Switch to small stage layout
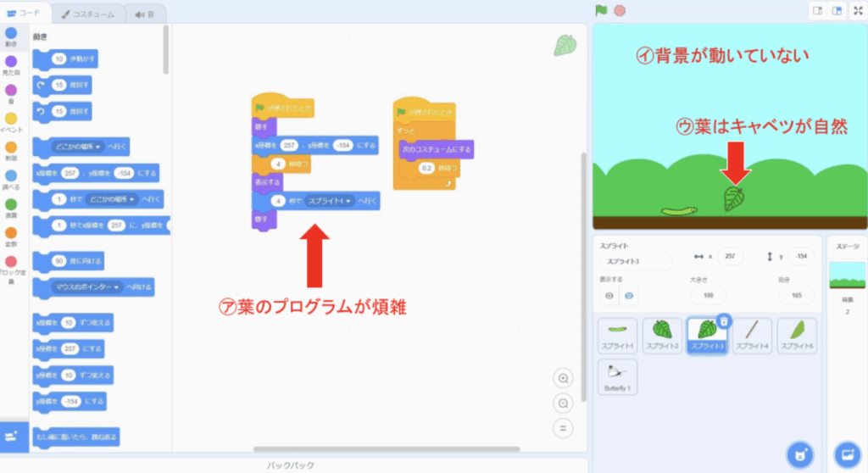This screenshot has width=868, height=473. click(818, 11)
